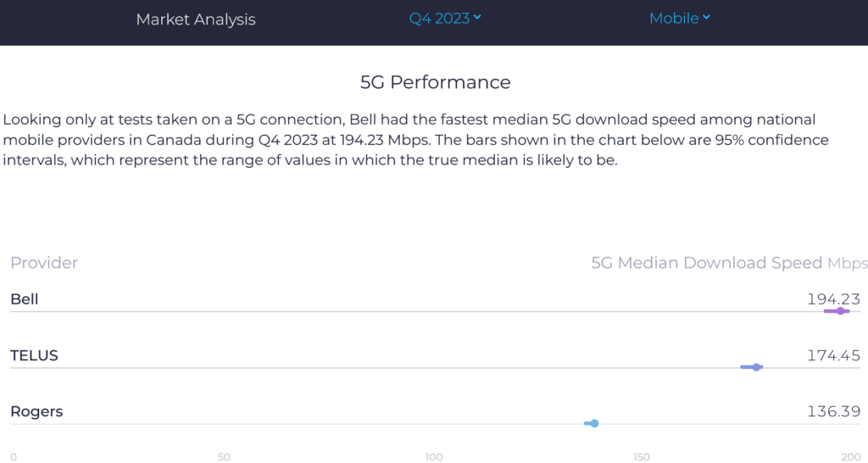
Task: Click TELUS's median marker dot on chart
Action: [757, 367]
